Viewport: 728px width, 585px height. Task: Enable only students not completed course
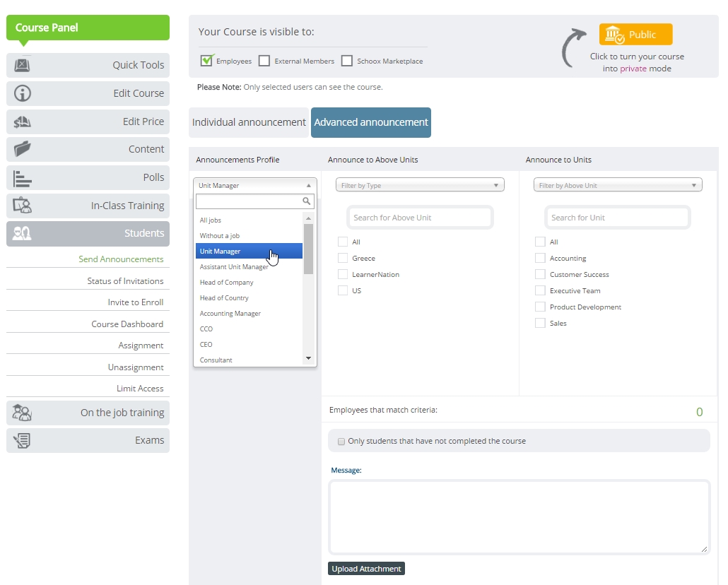pyautogui.click(x=341, y=442)
